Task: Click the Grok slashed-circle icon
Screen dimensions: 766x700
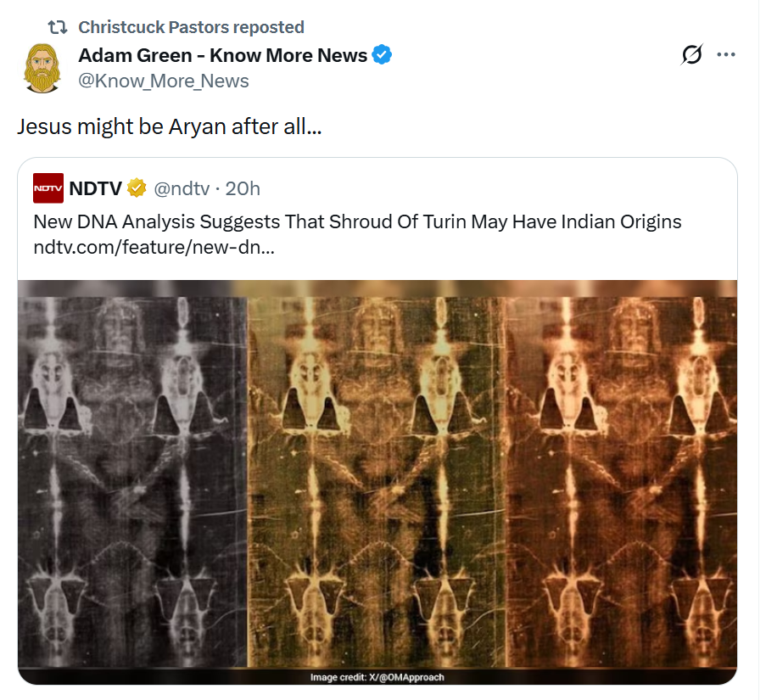Action: (x=691, y=55)
